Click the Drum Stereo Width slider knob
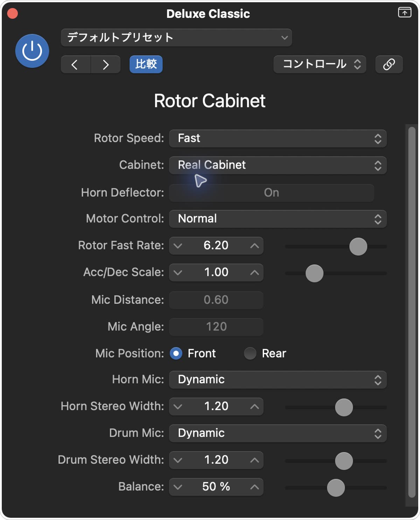The height and width of the screenshot is (520, 420). click(x=344, y=461)
